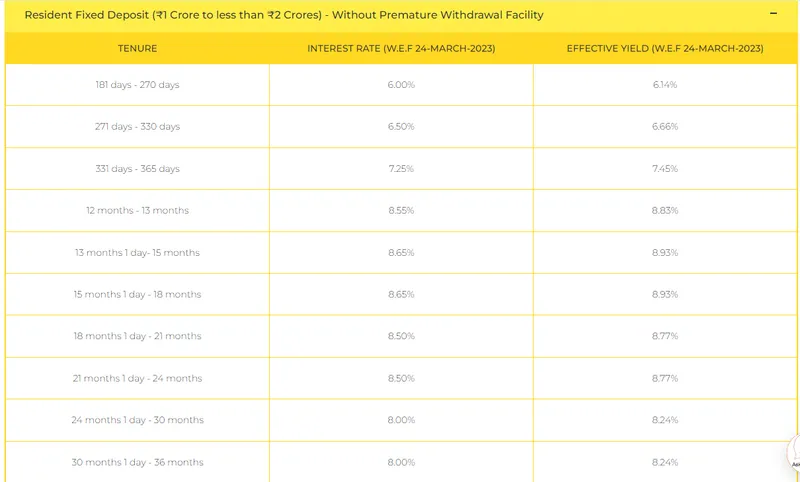Select the EFFECTIVE YIELD column header

tap(665, 48)
